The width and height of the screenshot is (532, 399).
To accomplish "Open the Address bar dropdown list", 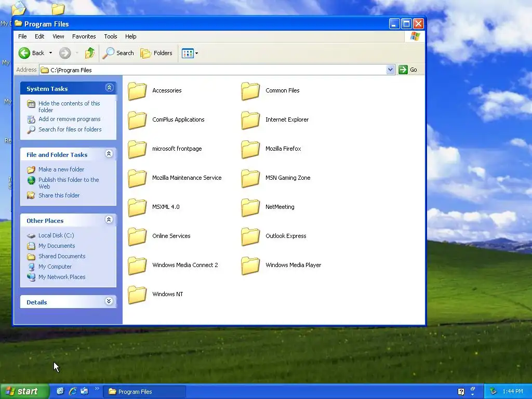I will [390, 70].
